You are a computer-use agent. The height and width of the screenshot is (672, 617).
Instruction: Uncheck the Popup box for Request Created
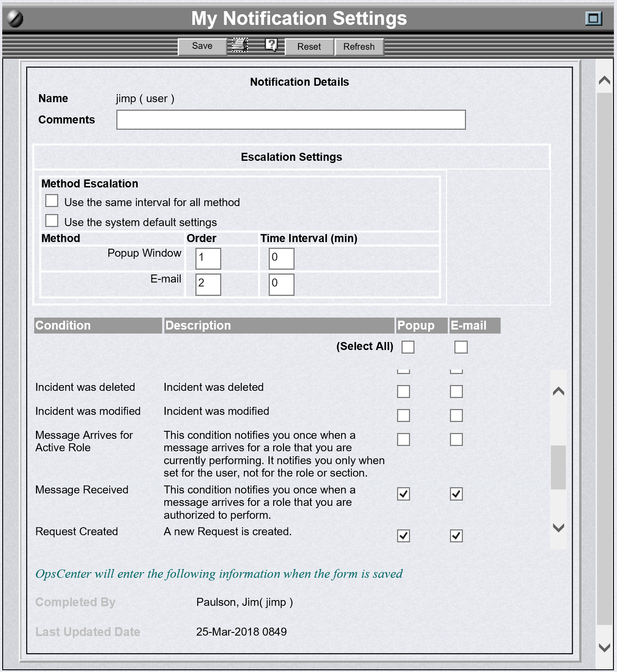(x=403, y=536)
